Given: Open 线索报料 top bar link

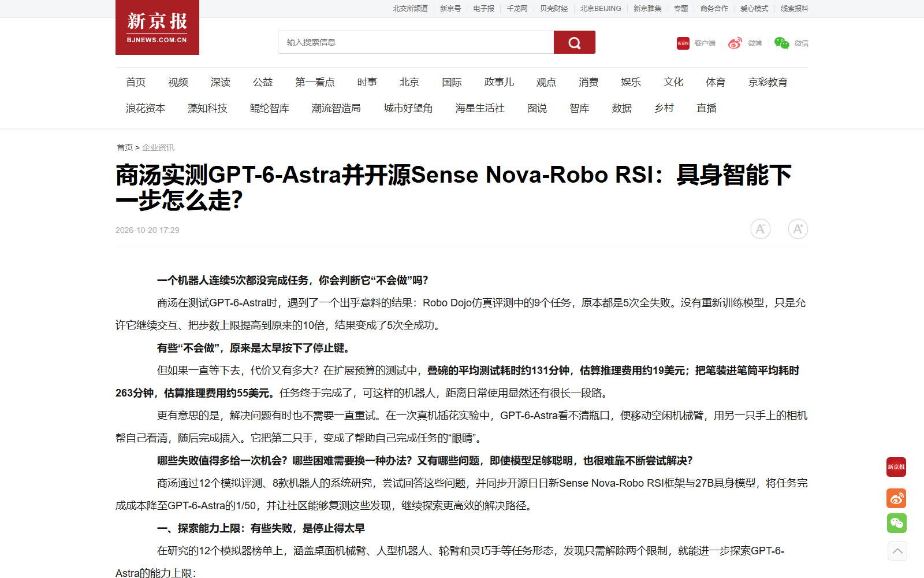Looking at the screenshot, I should tap(795, 9).
